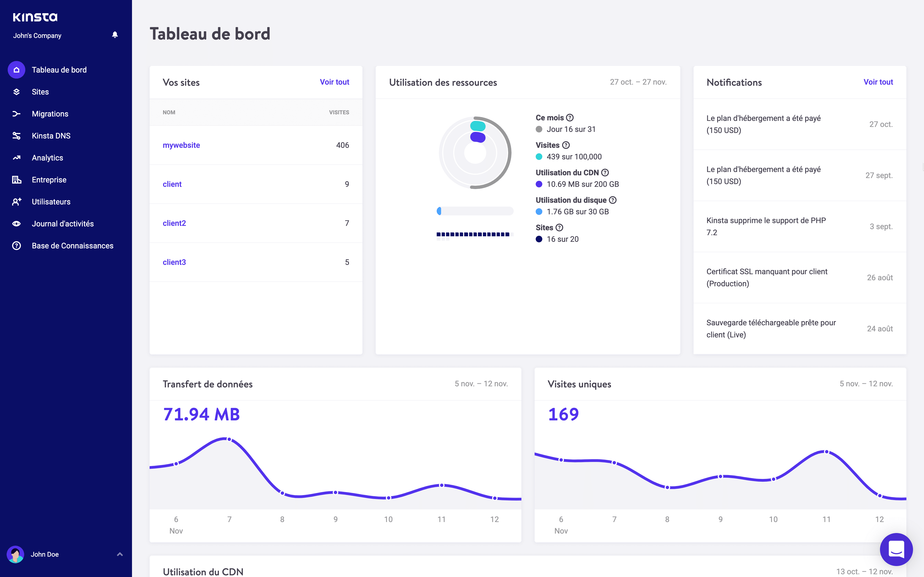
Task: Expand the John Doe user menu chevron
Action: coord(120,554)
